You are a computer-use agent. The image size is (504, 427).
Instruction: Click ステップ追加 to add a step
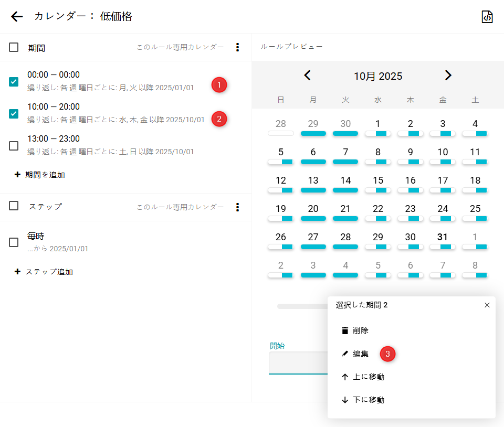pos(44,272)
